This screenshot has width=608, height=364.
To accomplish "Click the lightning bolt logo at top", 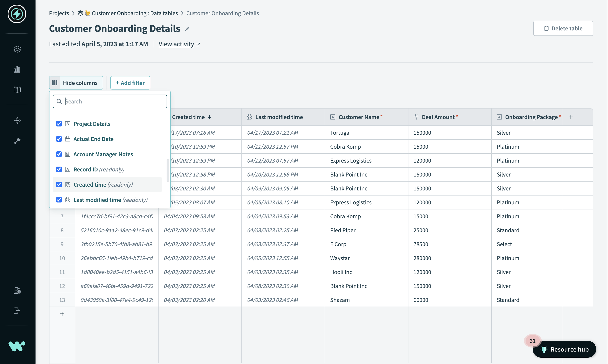I will pos(17,14).
